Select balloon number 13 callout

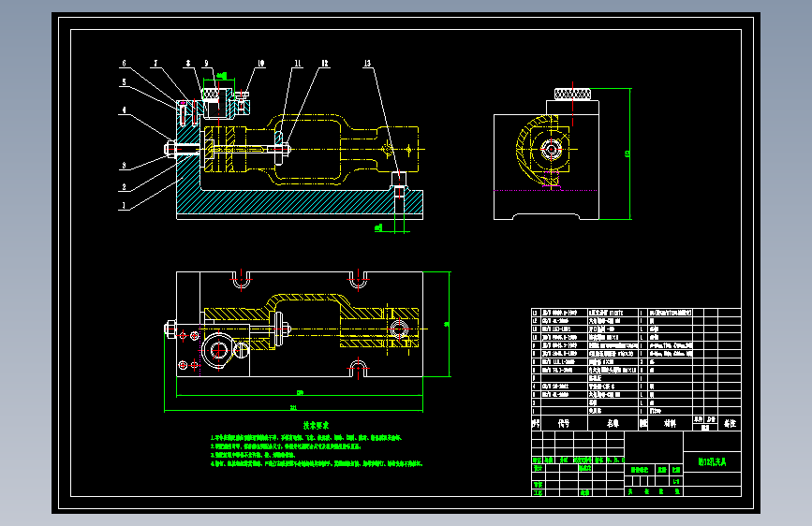367,63
